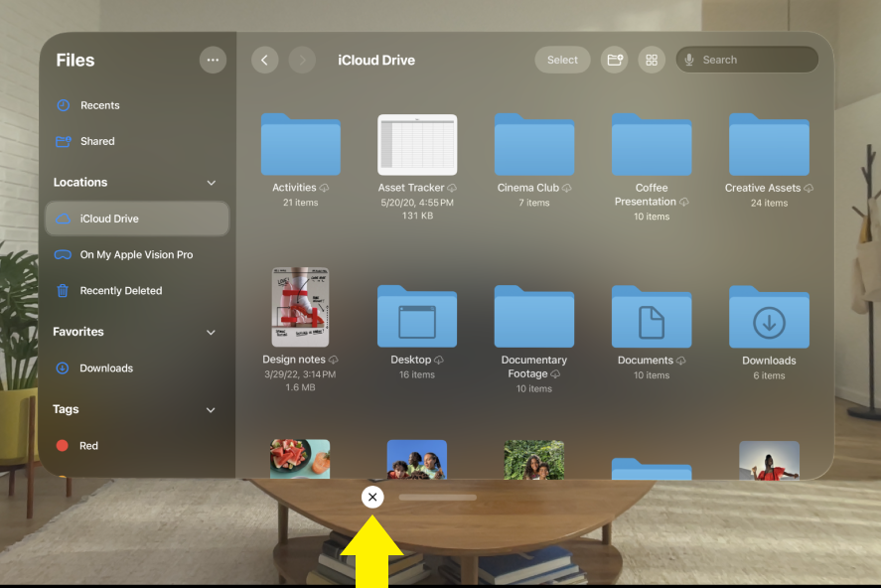Click the "21 items" text under Activities
The height and width of the screenshot is (588, 881).
[301, 203]
